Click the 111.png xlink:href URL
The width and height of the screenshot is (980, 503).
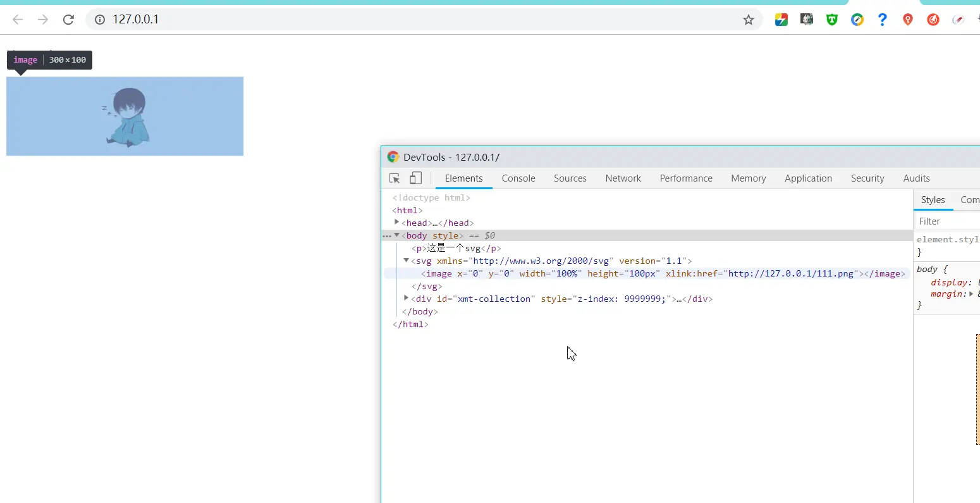(x=791, y=273)
